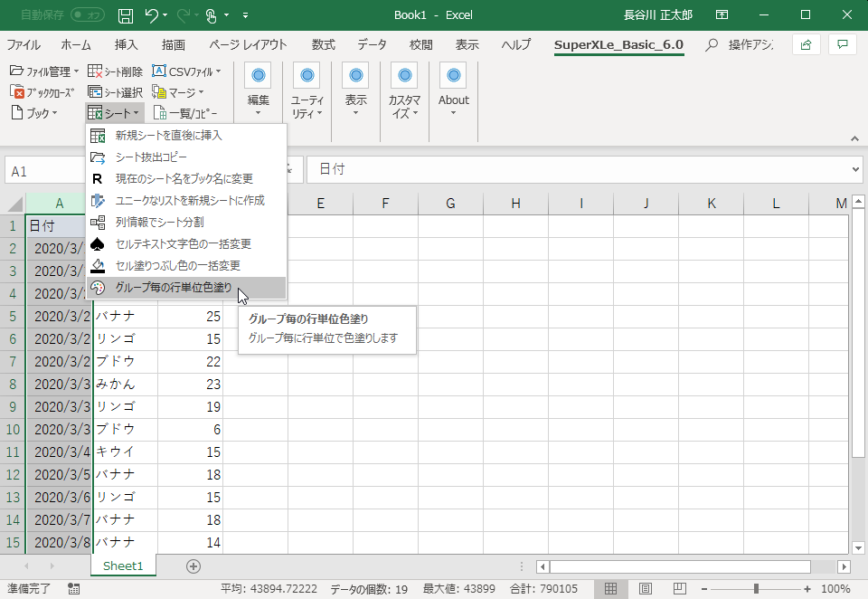Viewport: 868px width, 599px height.
Task: Open ファイル管理 dropdown
Action: (44, 71)
